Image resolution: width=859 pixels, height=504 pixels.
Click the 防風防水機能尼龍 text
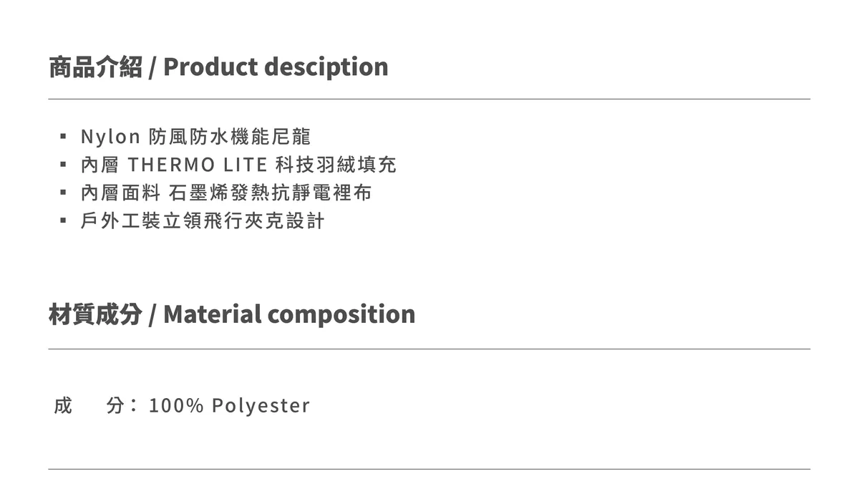230,136
